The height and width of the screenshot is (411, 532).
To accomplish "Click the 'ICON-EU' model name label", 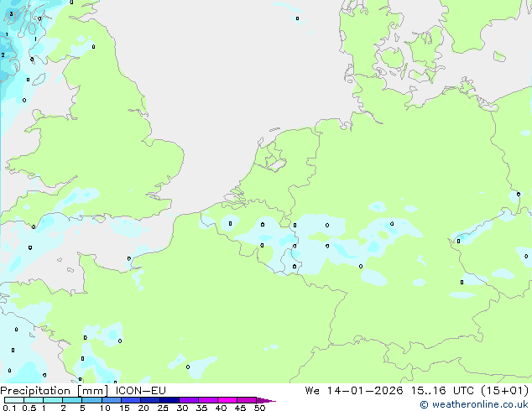I will coord(140,390).
